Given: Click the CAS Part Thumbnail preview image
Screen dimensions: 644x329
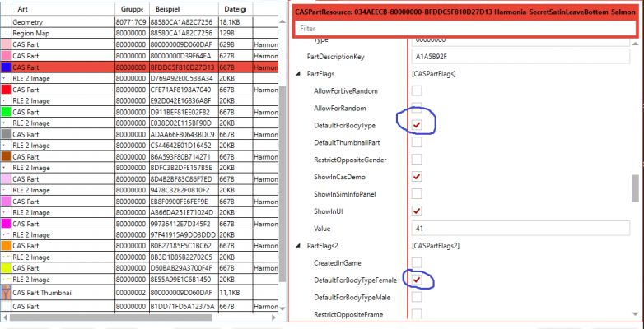Looking at the screenshot, I should click(x=6, y=293).
